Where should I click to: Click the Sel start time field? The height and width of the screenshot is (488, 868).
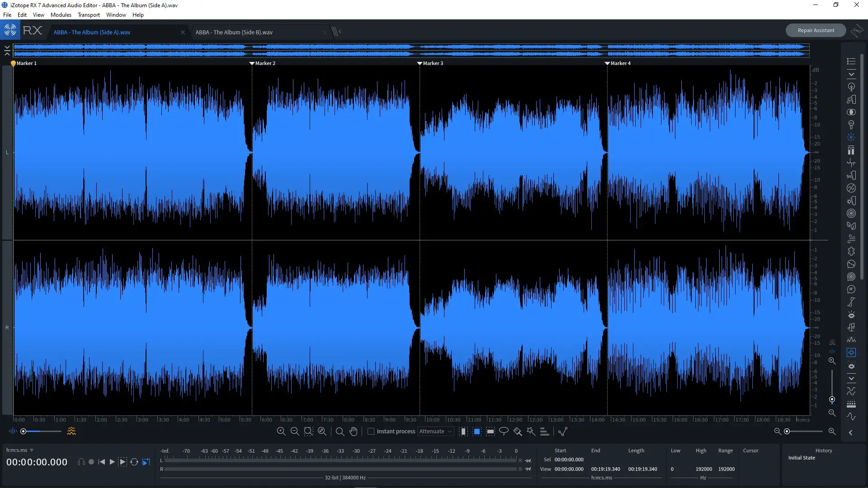[x=569, y=460]
